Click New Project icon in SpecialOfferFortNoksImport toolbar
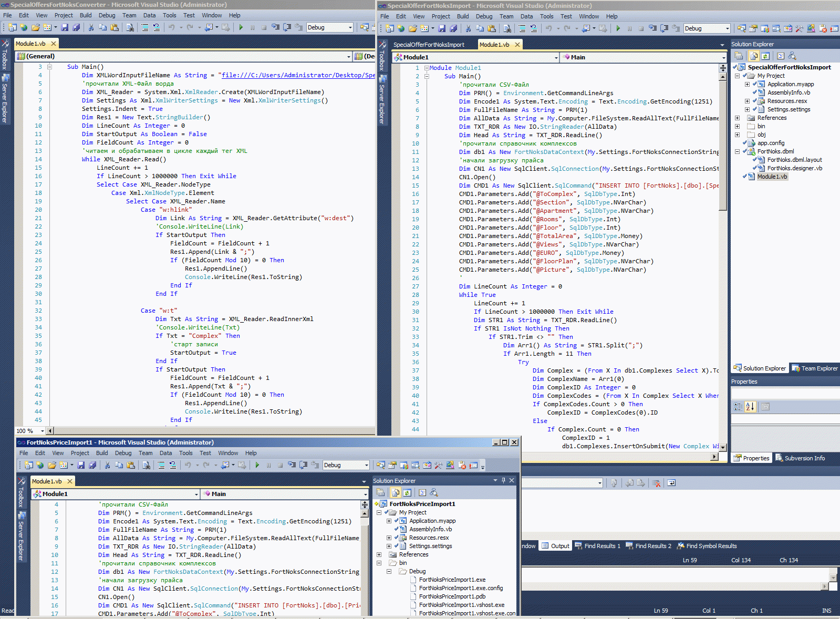 point(390,28)
